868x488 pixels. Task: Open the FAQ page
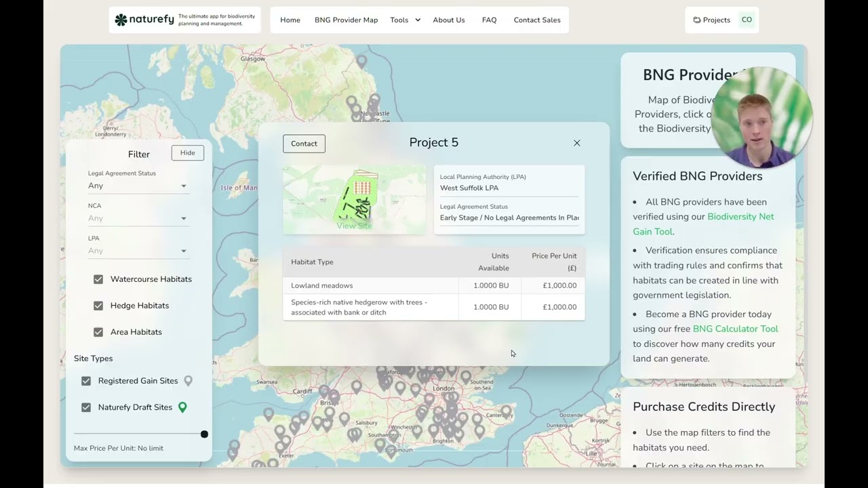pyautogui.click(x=490, y=20)
